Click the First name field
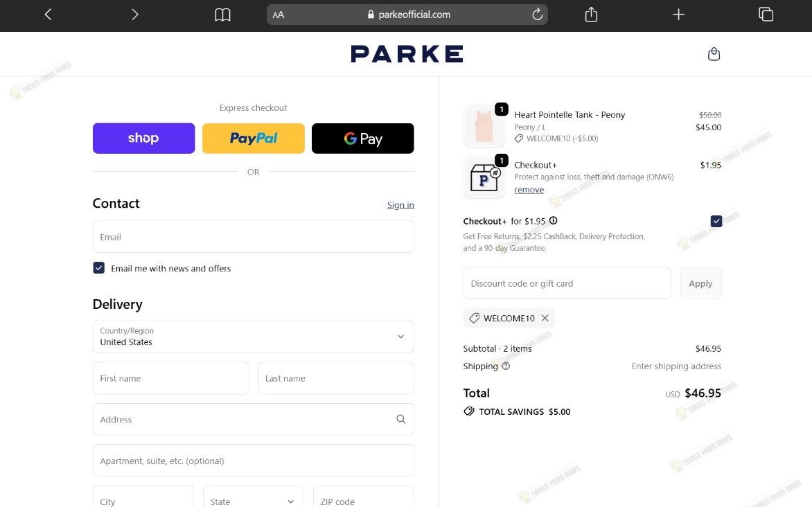Viewport: 812px width, 507px height. click(170, 378)
